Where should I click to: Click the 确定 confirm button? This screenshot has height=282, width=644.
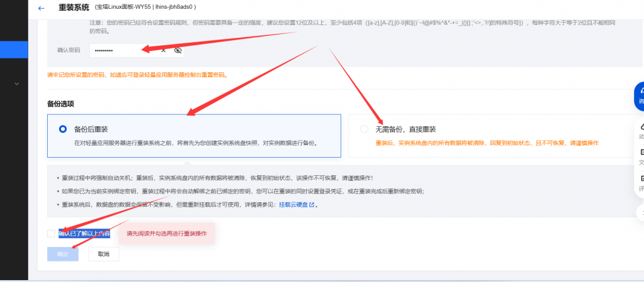(63, 254)
